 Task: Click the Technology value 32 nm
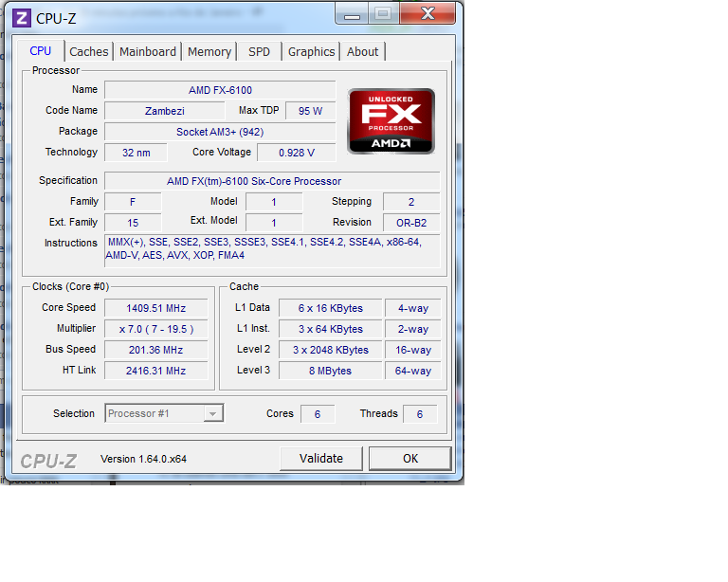click(136, 153)
